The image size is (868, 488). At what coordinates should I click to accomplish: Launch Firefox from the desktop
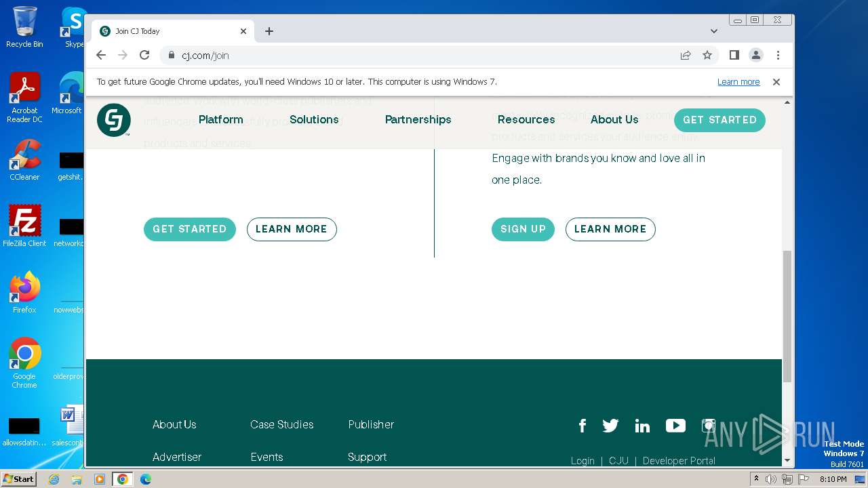coord(24,293)
